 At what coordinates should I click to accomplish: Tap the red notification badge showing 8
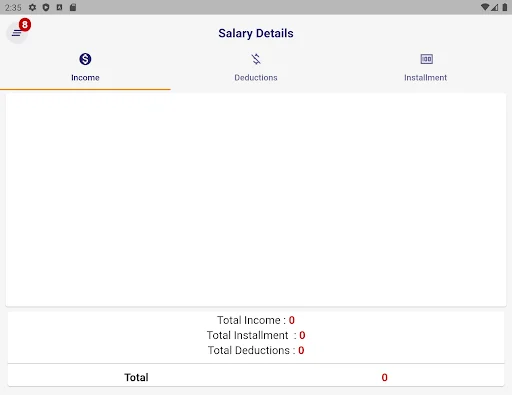click(25, 25)
